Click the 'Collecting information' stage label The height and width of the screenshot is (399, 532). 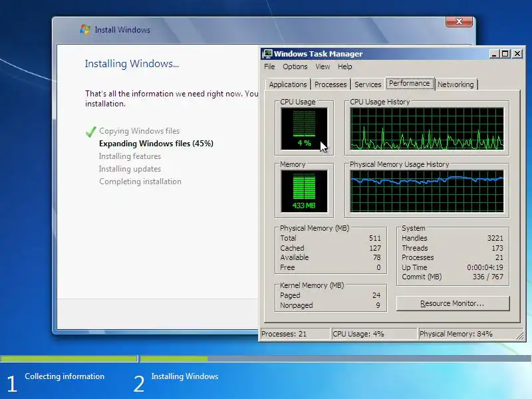tap(65, 376)
